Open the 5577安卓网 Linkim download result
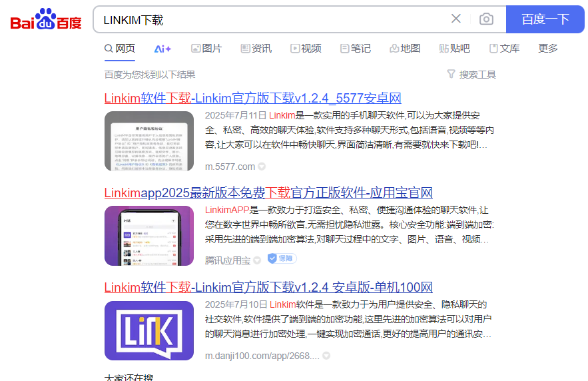This screenshot has height=381, width=588. pos(252,99)
